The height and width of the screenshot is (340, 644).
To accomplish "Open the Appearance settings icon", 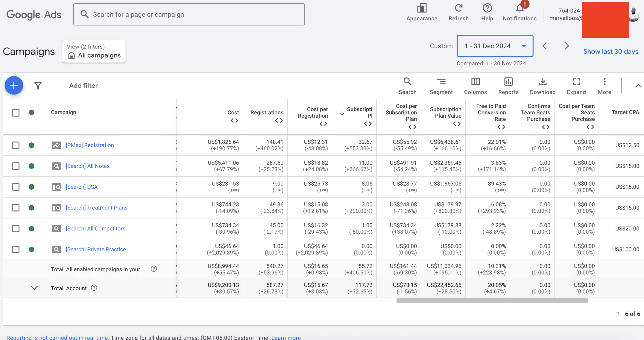I will pos(422,8).
